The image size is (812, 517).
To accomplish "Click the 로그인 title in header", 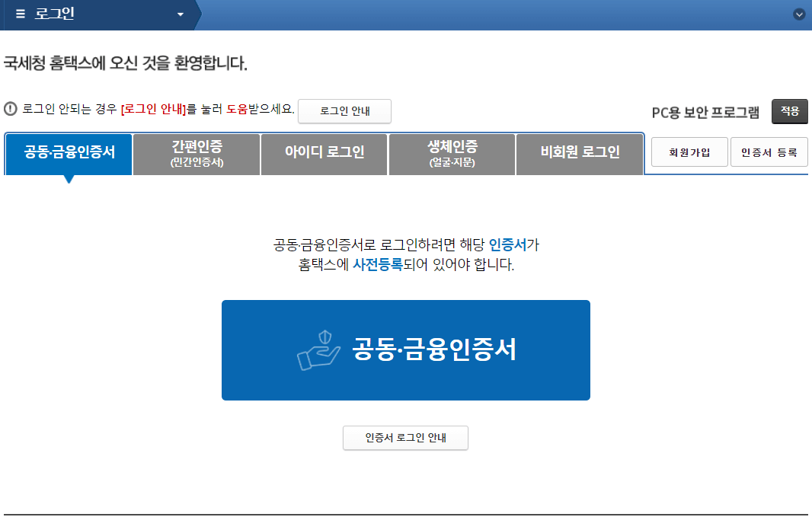I will click(x=54, y=14).
